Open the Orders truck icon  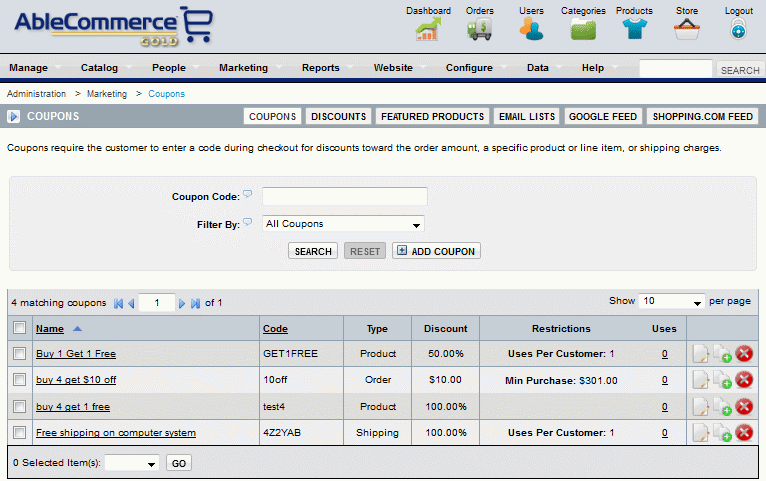480,29
